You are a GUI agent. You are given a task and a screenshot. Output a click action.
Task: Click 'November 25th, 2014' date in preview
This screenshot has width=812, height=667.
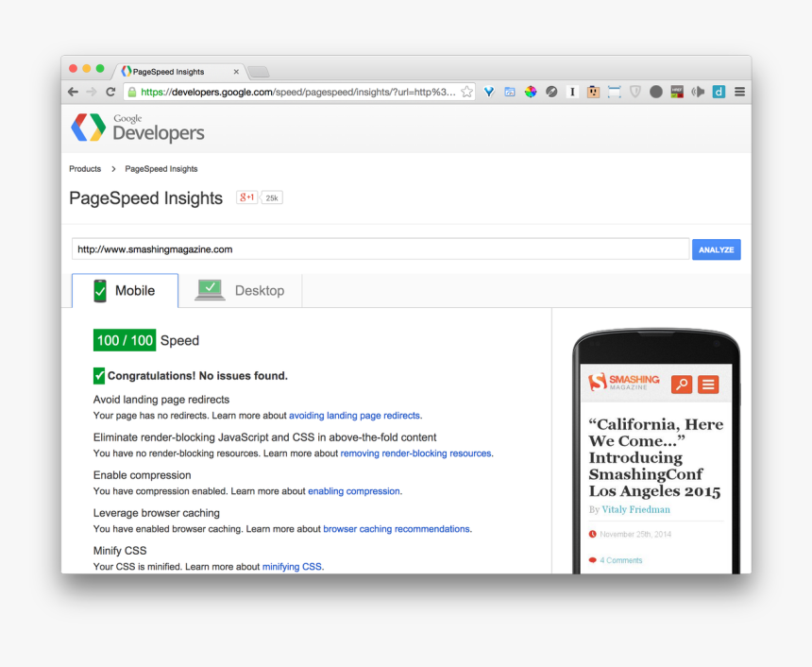pyautogui.click(x=635, y=535)
